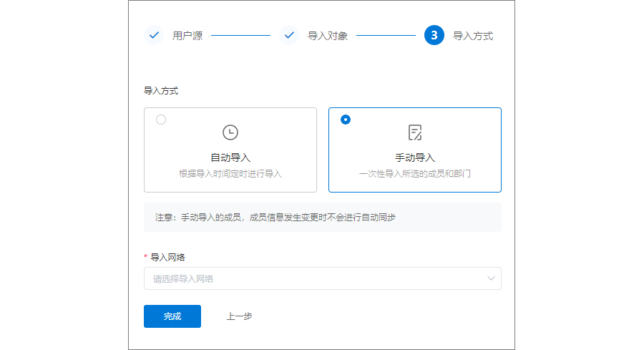Click the edit-document icon for manual import
Viewport: 644px width, 350px height.
tap(415, 132)
